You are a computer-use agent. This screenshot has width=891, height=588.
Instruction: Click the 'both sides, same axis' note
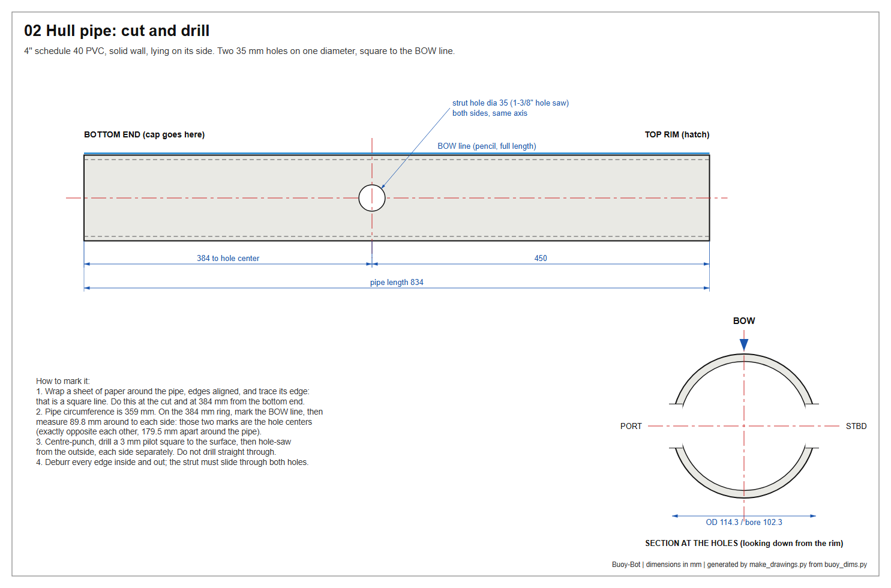pyautogui.click(x=490, y=113)
